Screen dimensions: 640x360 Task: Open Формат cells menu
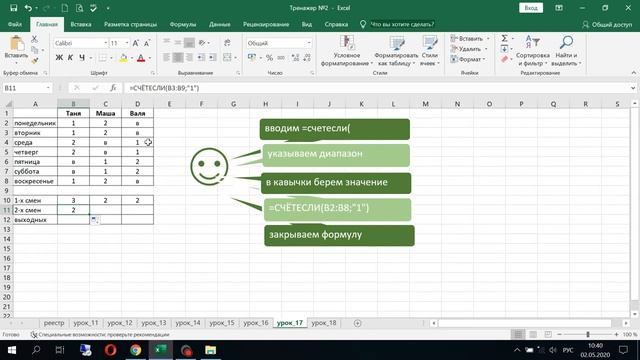pos(468,59)
